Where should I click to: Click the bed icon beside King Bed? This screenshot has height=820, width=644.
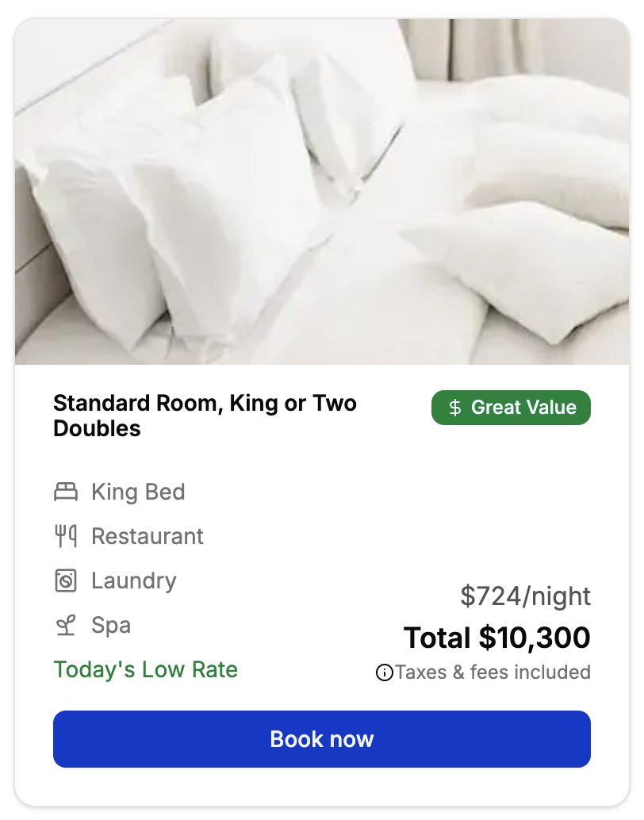pyautogui.click(x=66, y=492)
